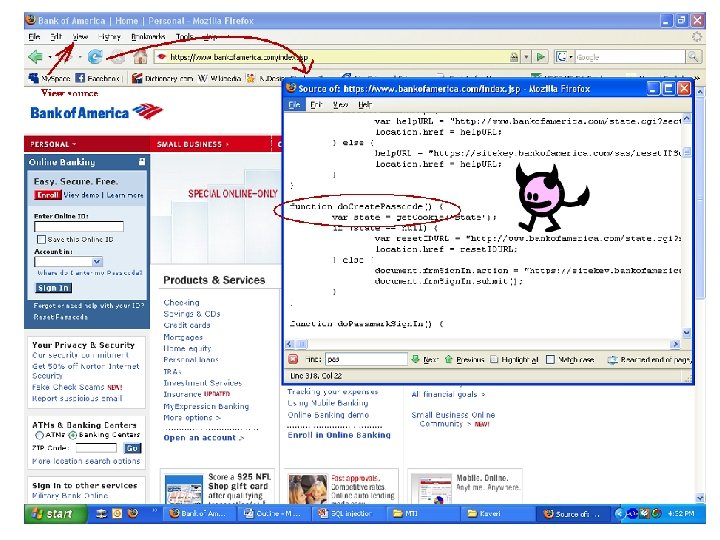Open the MySpace bookmark
The width and height of the screenshot is (720, 540).
tap(49, 79)
